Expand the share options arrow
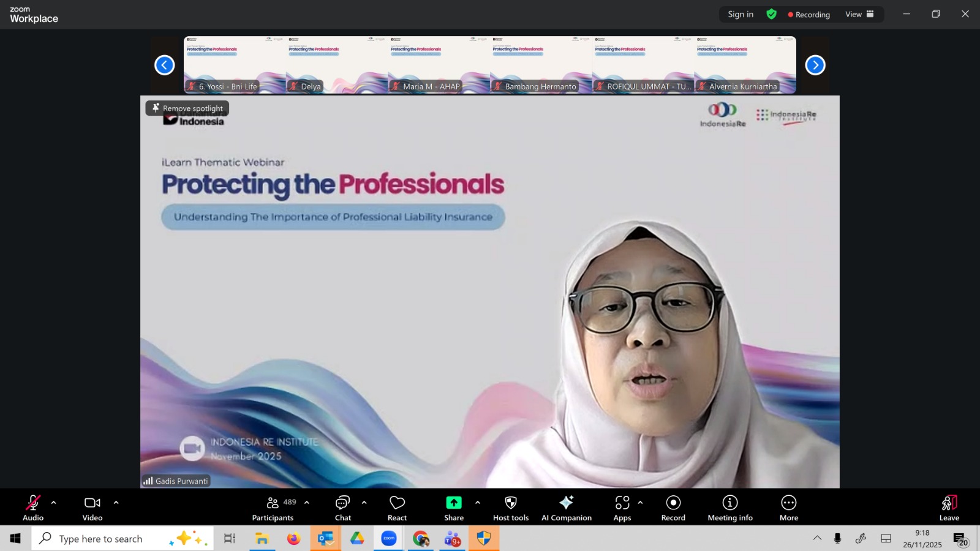Image resolution: width=980 pixels, height=551 pixels. pyautogui.click(x=478, y=503)
